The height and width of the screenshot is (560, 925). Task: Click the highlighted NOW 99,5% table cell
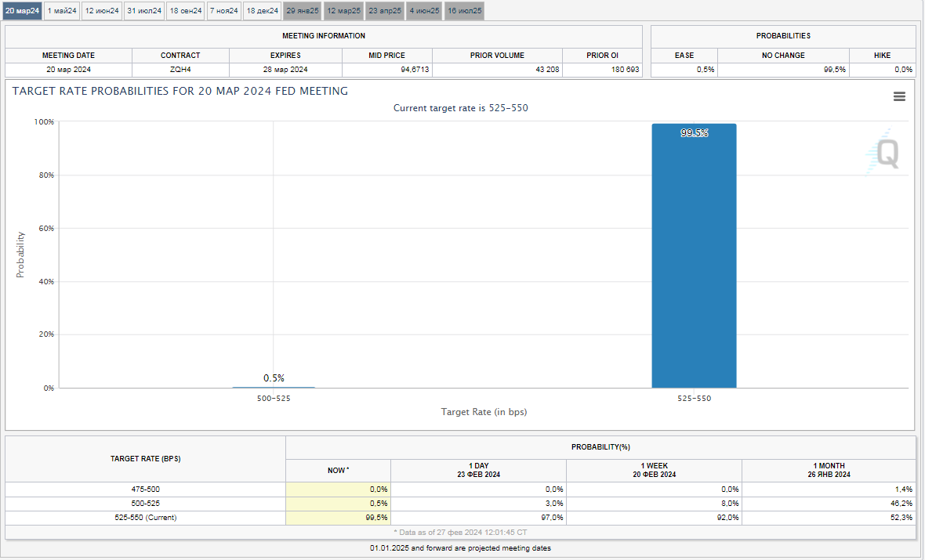point(338,518)
